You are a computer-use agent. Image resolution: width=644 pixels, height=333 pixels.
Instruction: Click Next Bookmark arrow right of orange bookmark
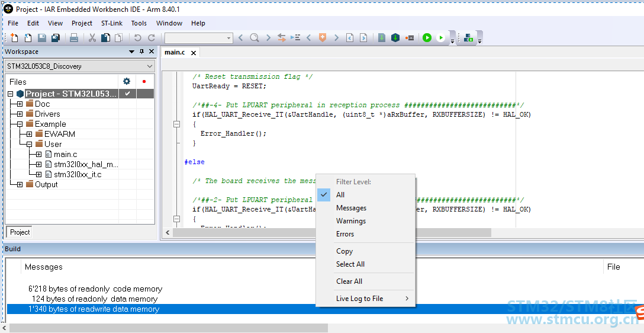pyautogui.click(x=336, y=38)
